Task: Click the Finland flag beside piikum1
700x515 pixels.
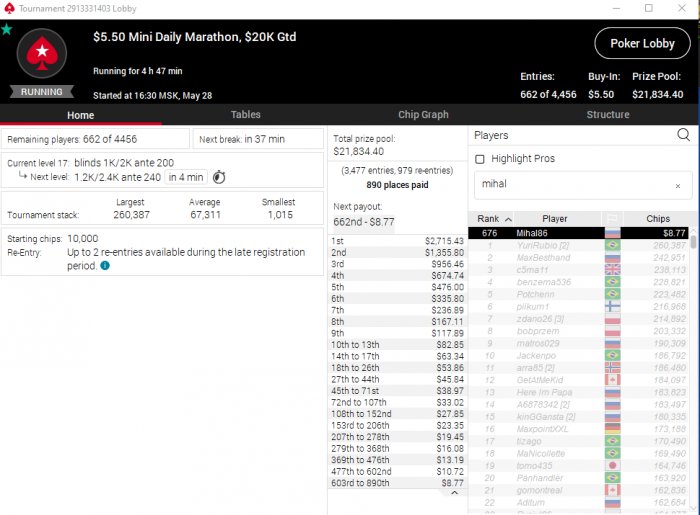Action: tap(612, 307)
